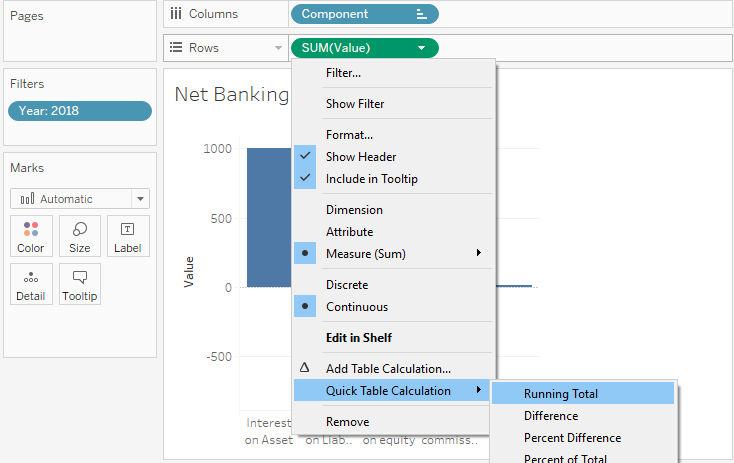
Task: Expand the Measure (Sum) submenu arrow
Action: (478, 253)
